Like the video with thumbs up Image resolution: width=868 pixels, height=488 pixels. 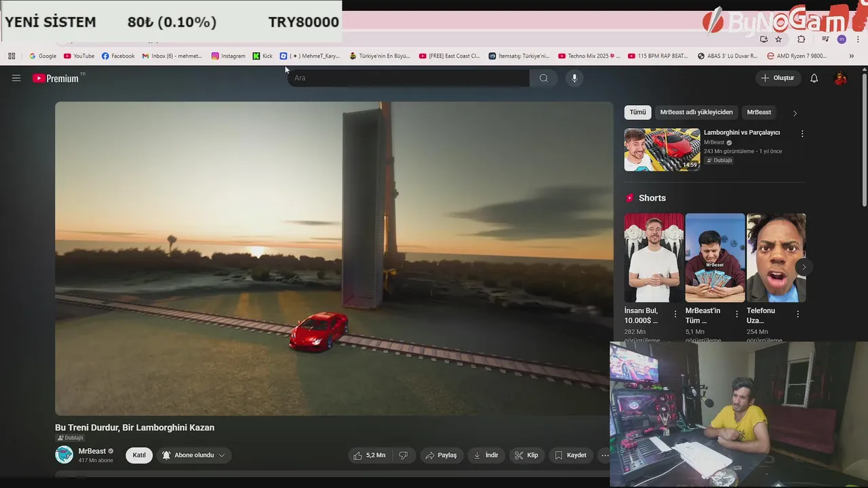tap(369, 455)
